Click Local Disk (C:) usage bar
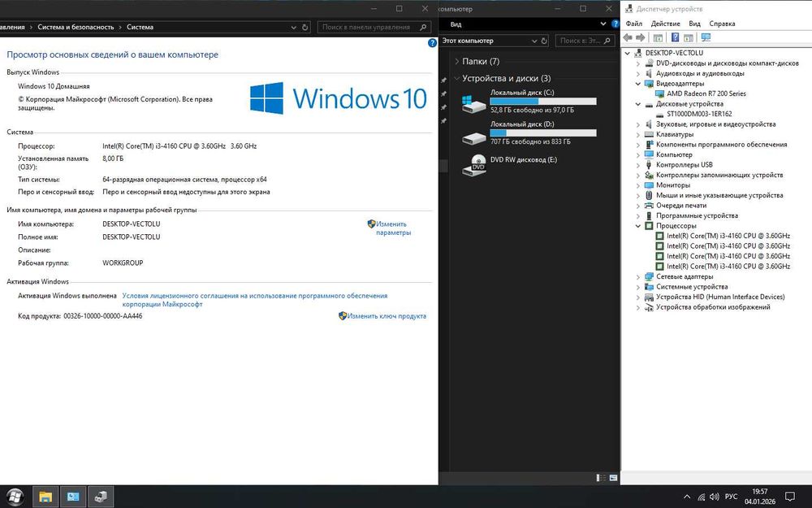812x508 pixels. pos(543,102)
